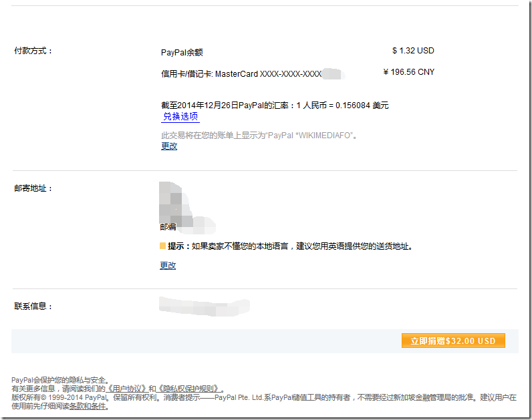The image size is (532, 420).
Task: Click the MasterCard XXXX-XXXX-XXXX card entry
Action: tap(253, 74)
